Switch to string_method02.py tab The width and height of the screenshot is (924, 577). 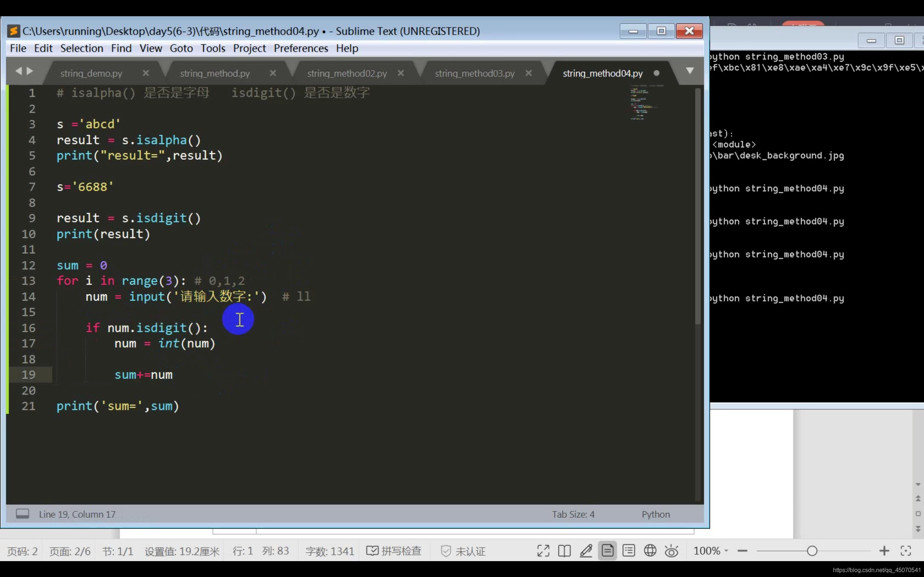coord(347,73)
